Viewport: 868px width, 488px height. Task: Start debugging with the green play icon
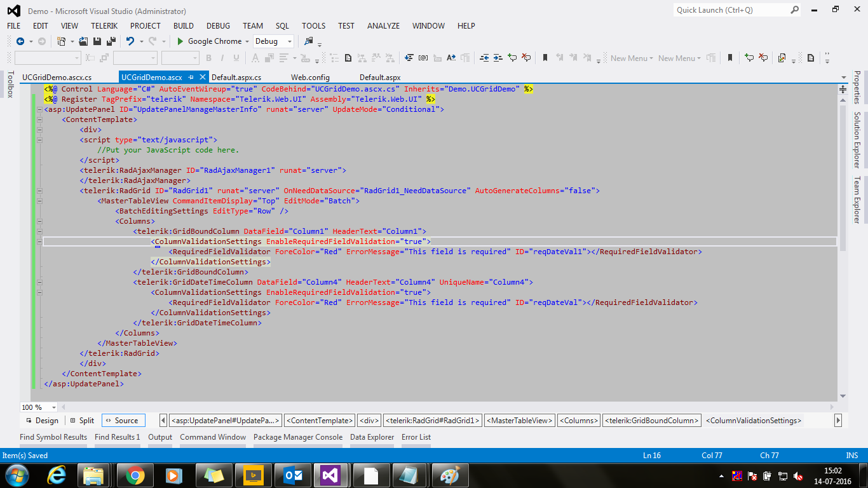pos(180,41)
